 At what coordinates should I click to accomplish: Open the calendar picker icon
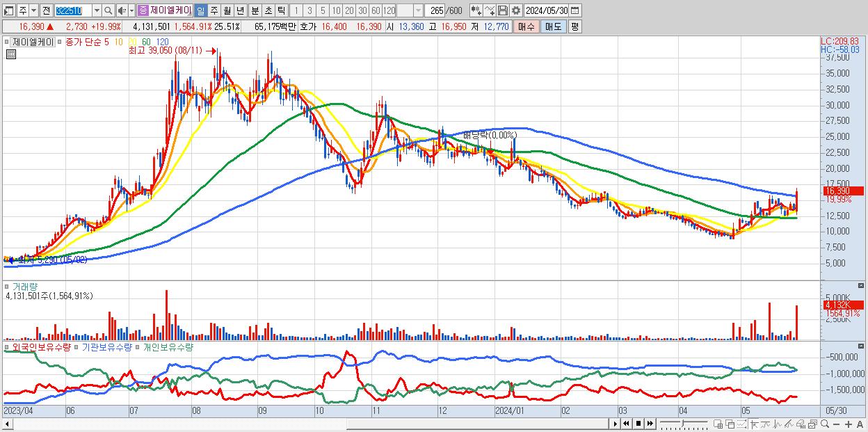[x=574, y=10]
